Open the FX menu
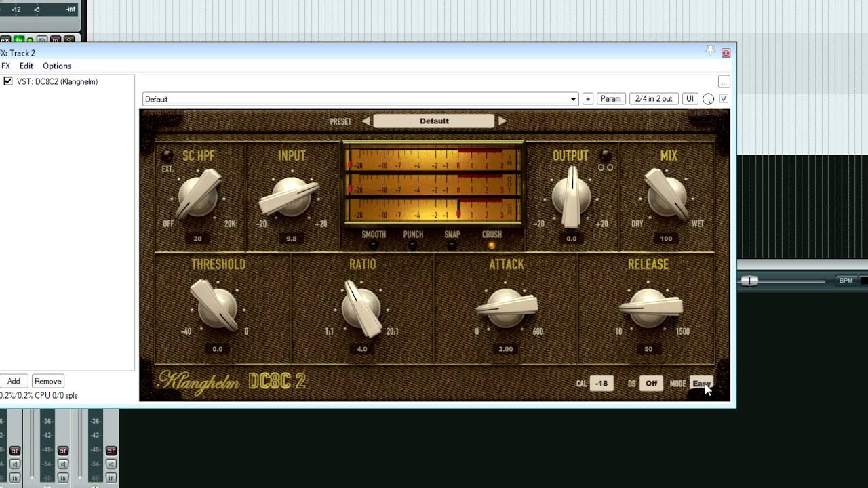Screen dimensions: 868x488 [5, 66]
